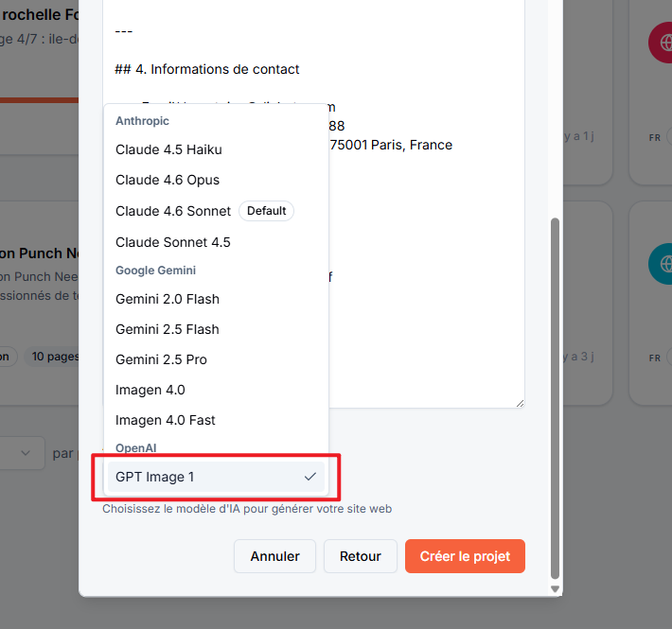Click the Anthropic group heading
Viewport: 672px width, 629px height.
(142, 121)
